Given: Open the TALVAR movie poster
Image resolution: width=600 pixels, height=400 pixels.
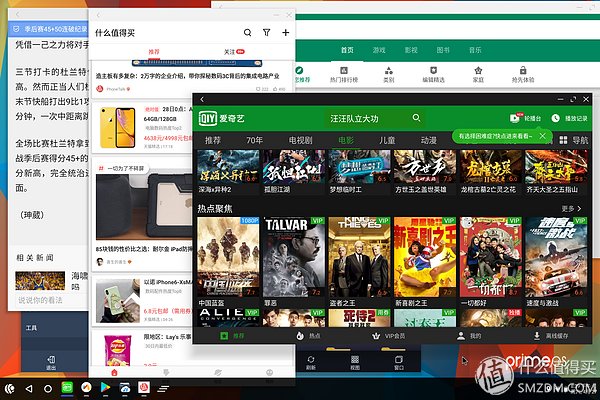Looking at the screenshot, I should click(294, 257).
